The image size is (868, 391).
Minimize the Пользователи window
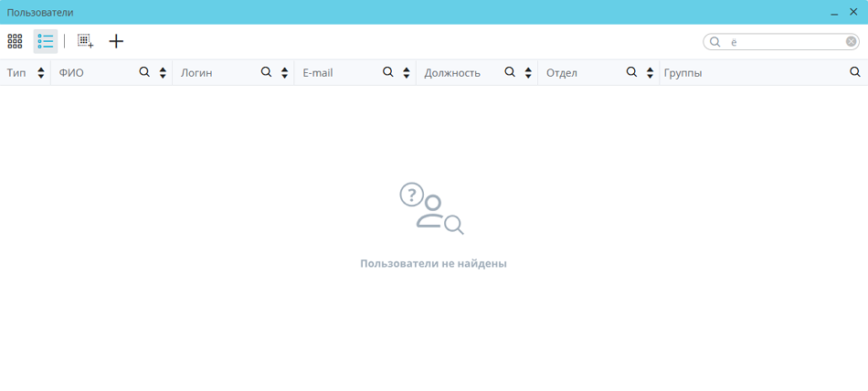(834, 13)
